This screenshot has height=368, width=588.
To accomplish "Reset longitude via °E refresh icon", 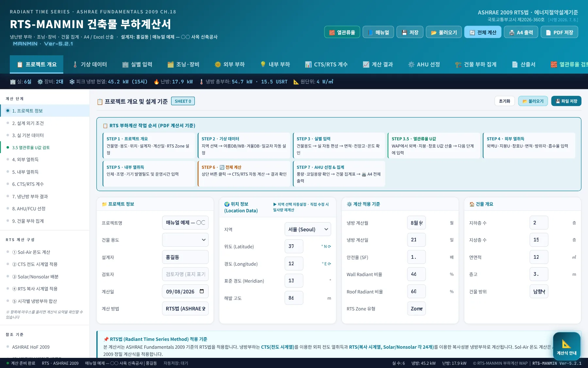I will point(329,264).
